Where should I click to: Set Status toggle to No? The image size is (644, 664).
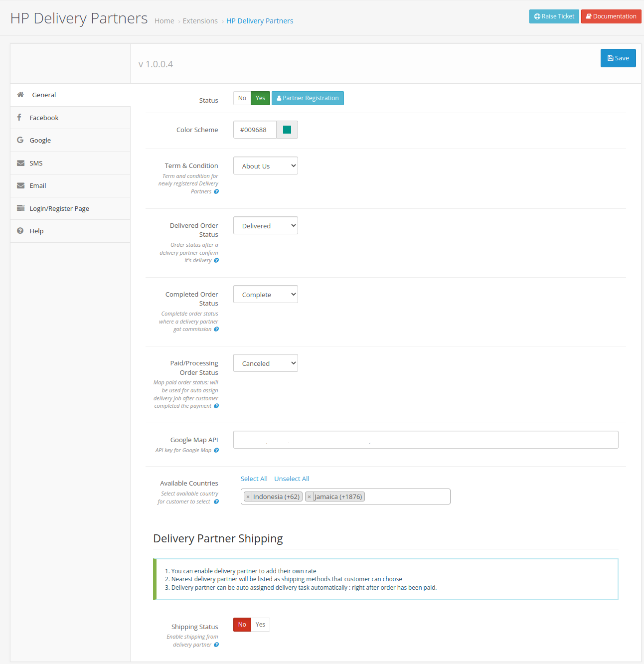pos(242,98)
